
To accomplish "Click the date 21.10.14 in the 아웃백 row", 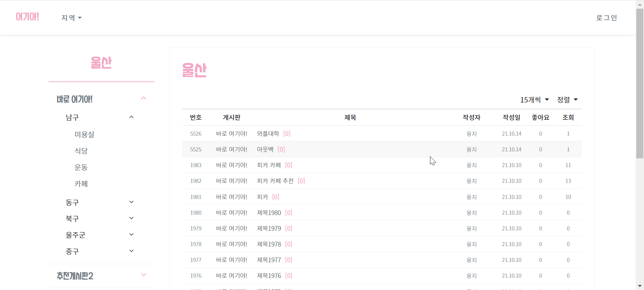I will pos(512,149).
